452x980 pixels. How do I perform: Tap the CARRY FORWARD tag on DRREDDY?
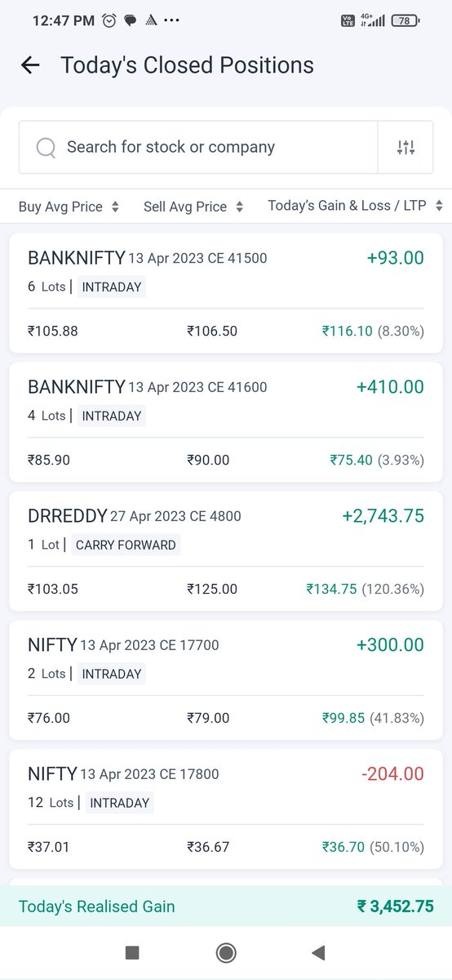[x=126, y=545]
